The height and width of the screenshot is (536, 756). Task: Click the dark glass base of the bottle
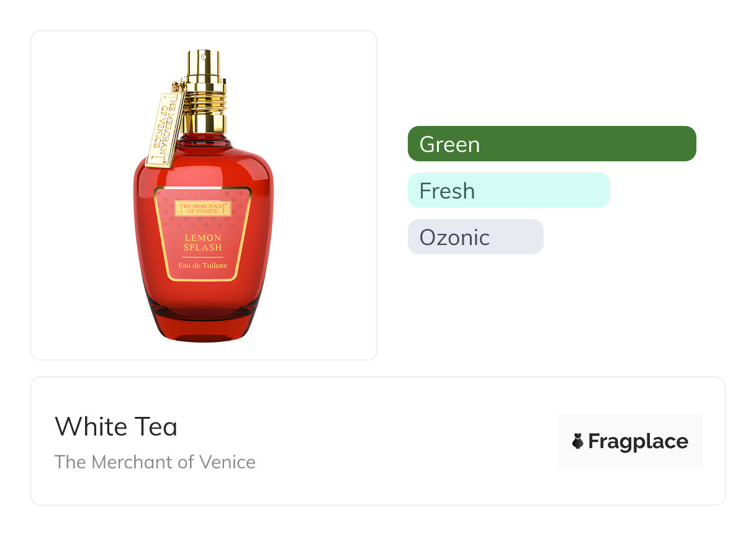203,326
